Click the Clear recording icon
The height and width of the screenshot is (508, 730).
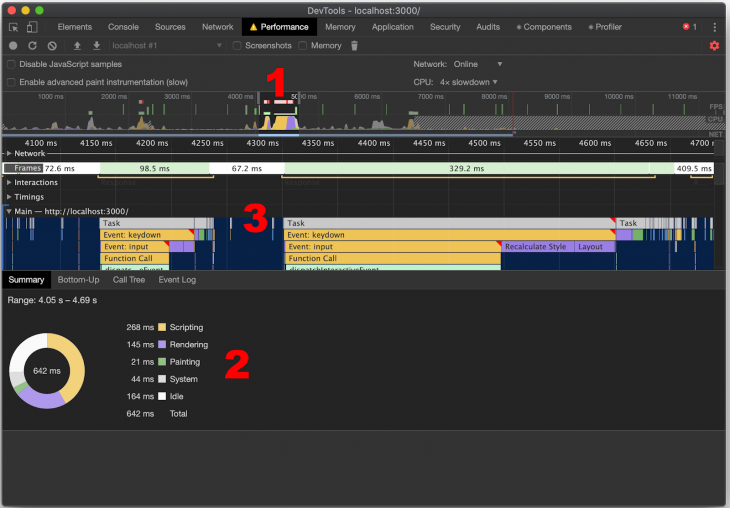click(x=52, y=46)
